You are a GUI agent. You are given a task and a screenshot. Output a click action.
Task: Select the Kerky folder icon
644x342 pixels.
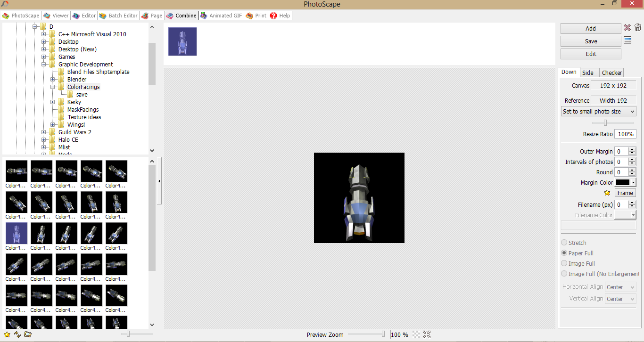click(61, 102)
